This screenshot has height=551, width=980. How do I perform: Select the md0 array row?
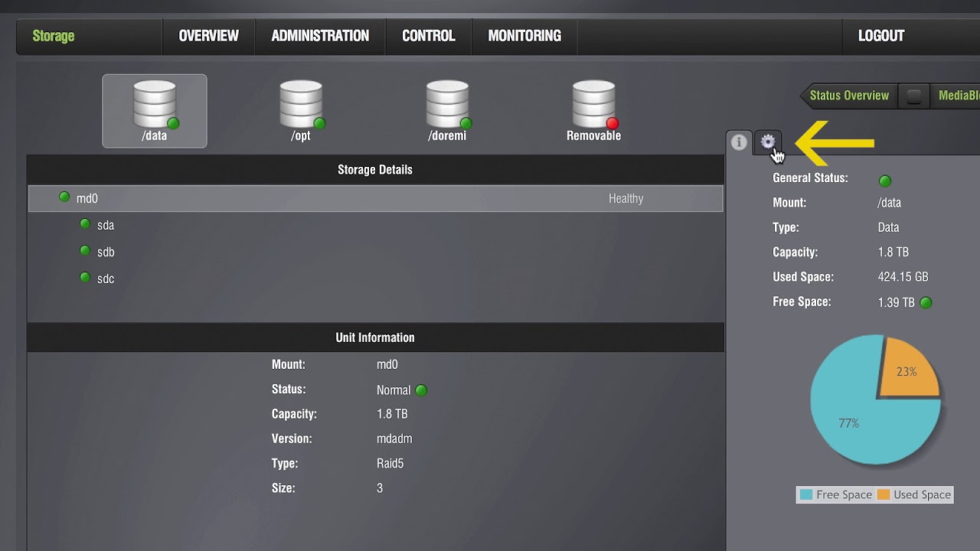[x=375, y=198]
